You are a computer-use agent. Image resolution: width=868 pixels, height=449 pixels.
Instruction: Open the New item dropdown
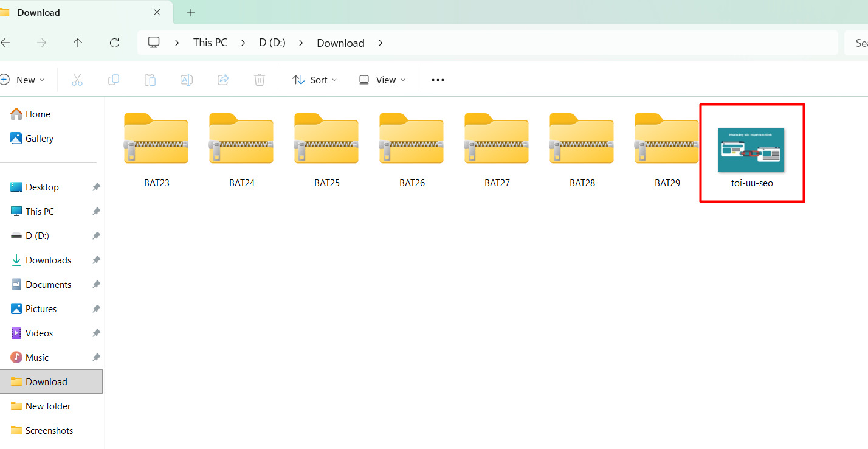[x=22, y=80]
